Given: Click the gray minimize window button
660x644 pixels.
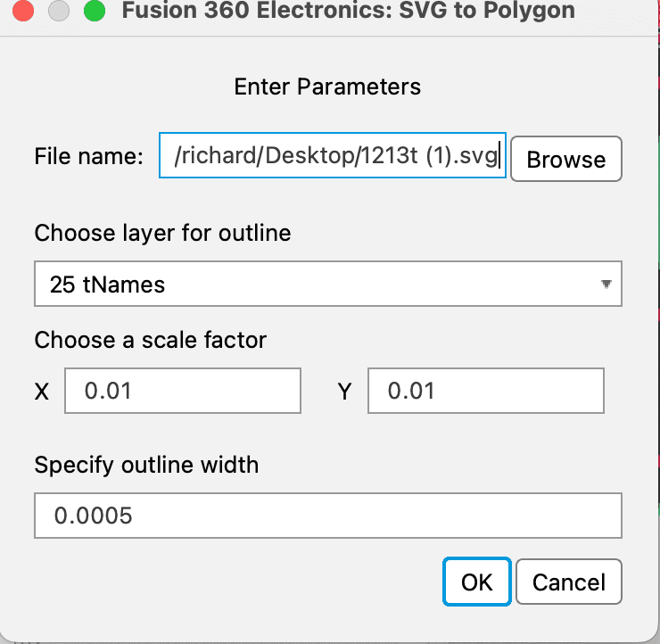Looking at the screenshot, I should pyautogui.click(x=59, y=10).
